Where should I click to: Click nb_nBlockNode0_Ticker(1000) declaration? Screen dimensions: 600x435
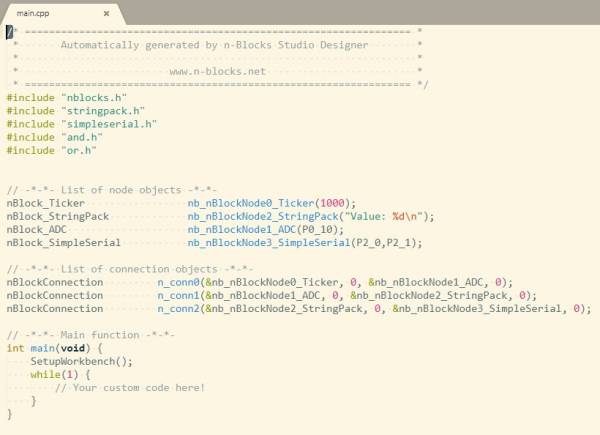click(272, 203)
